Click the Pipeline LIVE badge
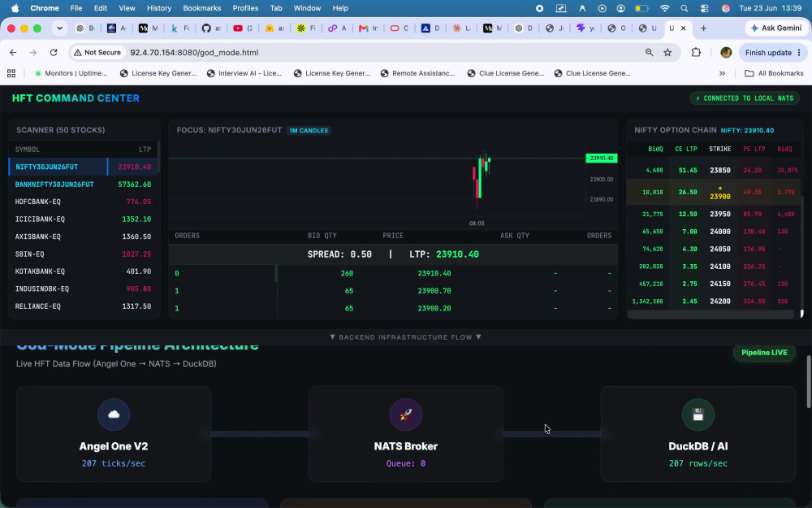812x508 pixels. (764, 353)
